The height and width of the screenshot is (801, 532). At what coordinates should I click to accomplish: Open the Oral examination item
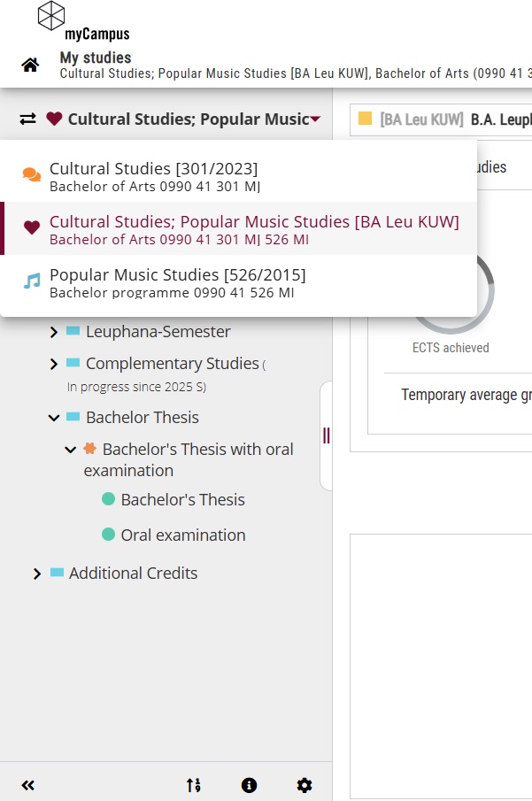(x=182, y=535)
